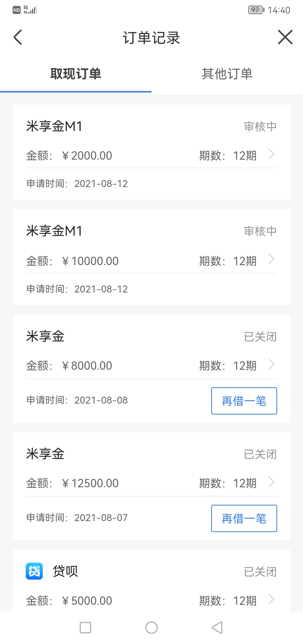Tap the back arrow in header
Viewport: 303px width, 644px height.
click(18, 37)
